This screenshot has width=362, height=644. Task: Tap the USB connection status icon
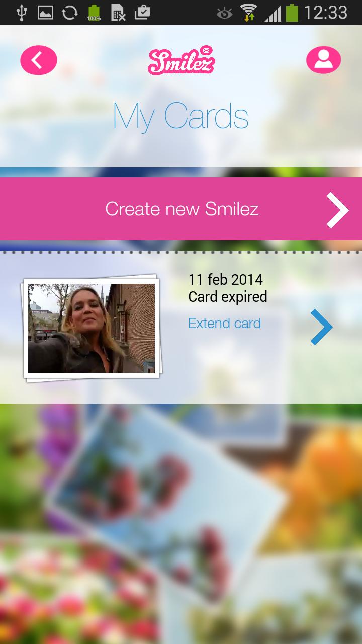[21, 13]
